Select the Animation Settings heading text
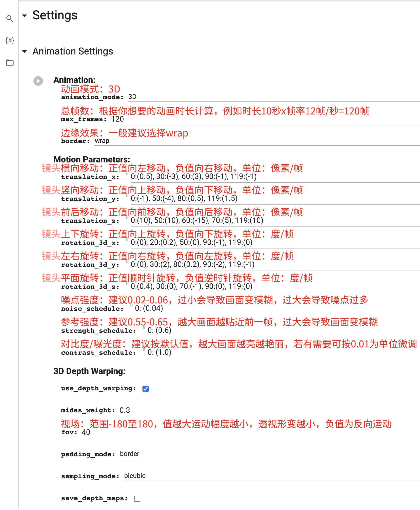The width and height of the screenshot is (420, 510). pyautogui.click(x=73, y=51)
